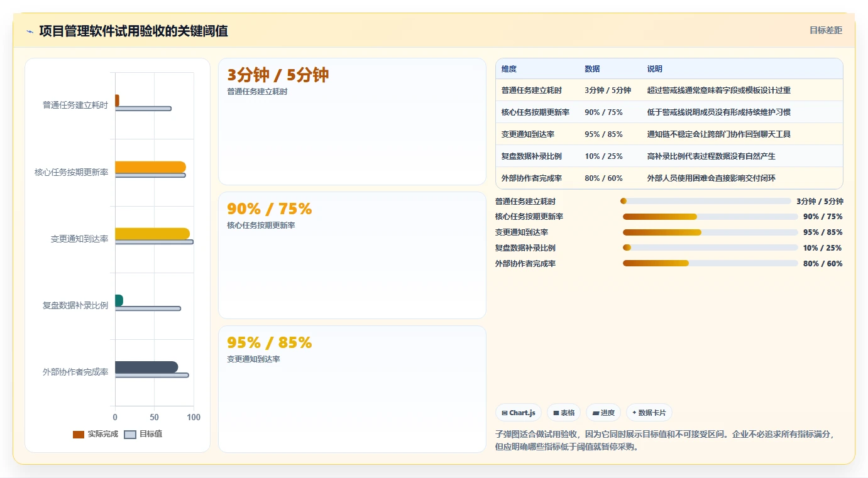The height and width of the screenshot is (478, 868).
Task: Click chart axis label 核心任务按期更新率
Action: click(71, 172)
